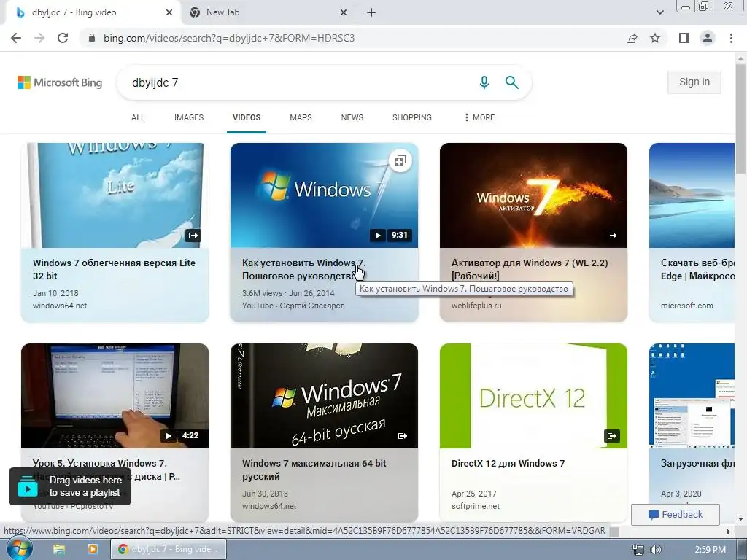The image size is (747, 560).
Task: Click 'weblifeplus.ru' source text
Action: tap(476, 306)
